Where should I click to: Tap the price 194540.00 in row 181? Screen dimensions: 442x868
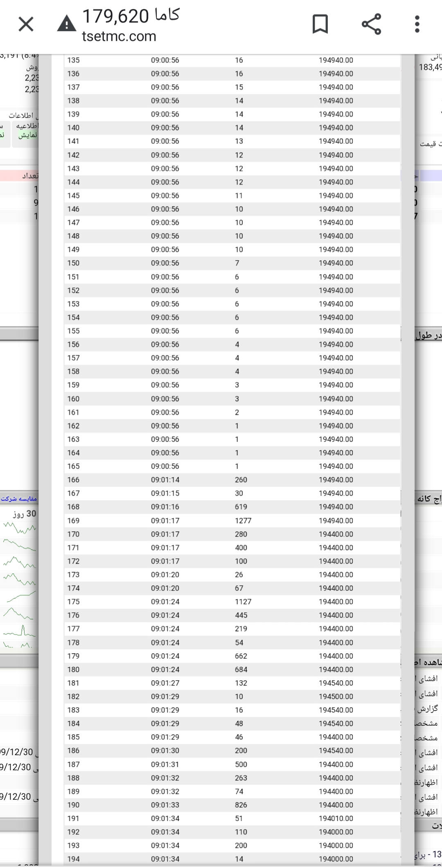coord(336,683)
